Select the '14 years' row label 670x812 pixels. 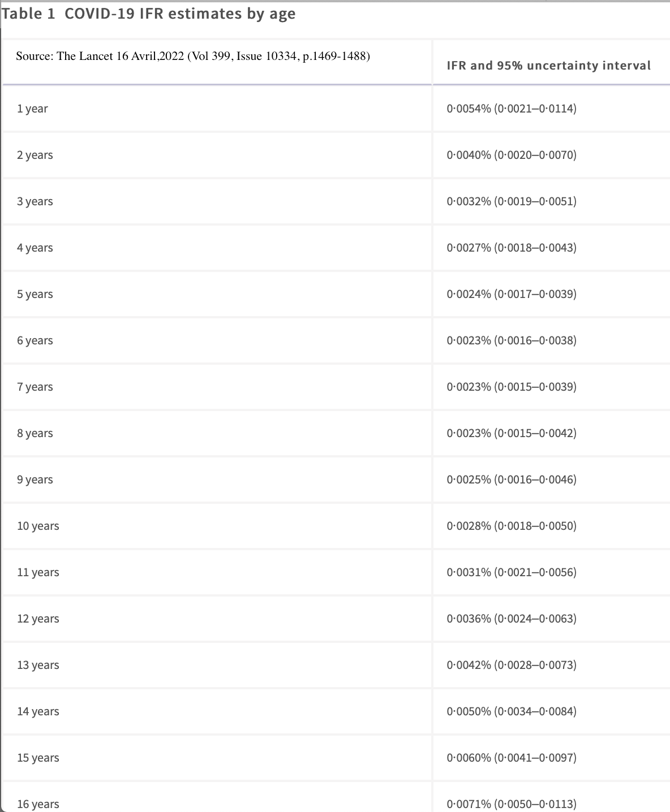[38, 711]
